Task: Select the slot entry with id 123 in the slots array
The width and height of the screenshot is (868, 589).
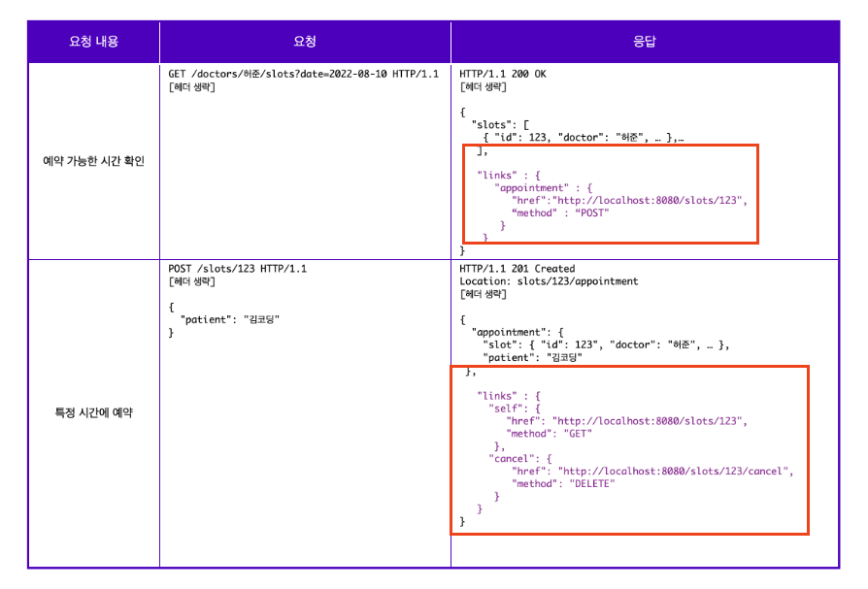Action: (x=583, y=138)
